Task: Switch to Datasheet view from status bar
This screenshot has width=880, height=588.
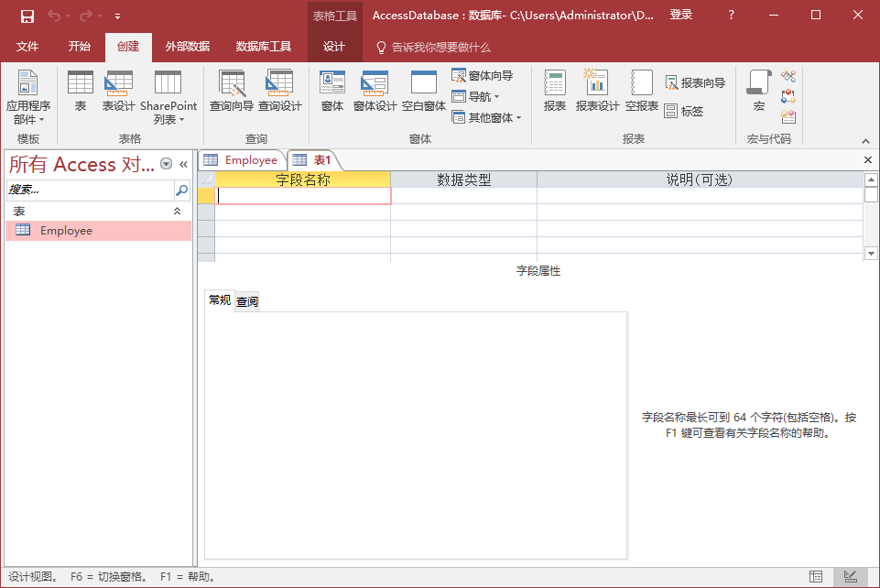Action: (x=815, y=577)
